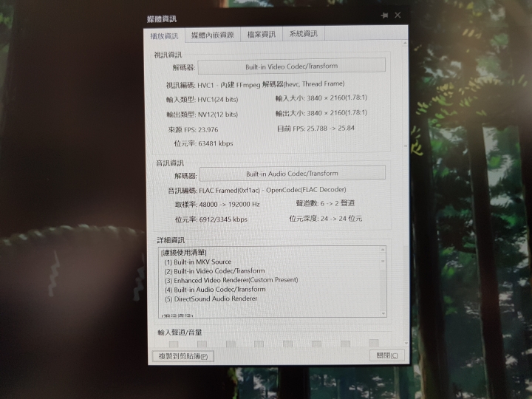532x399 pixels.
Task: Click the audio 位元率 6912/3345 kbps text
Action: (x=211, y=219)
